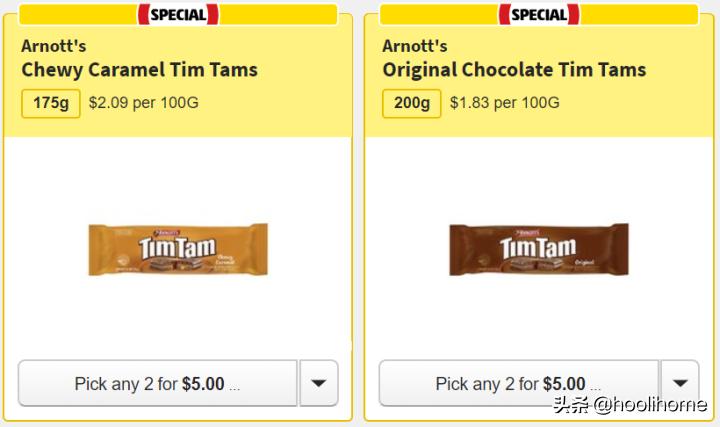
Task: Click the SPECIAL badge on Chewy Caramel card
Action: [178, 14]
